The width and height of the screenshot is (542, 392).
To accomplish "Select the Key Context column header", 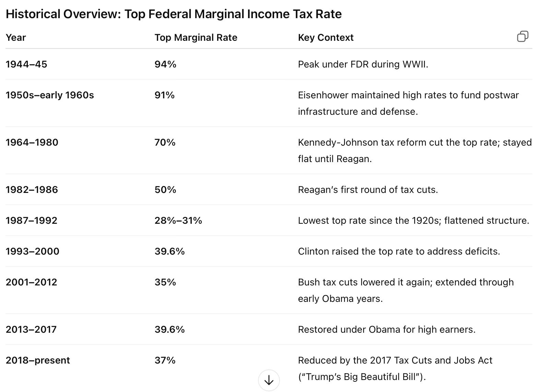I will (x=326, y=37).
